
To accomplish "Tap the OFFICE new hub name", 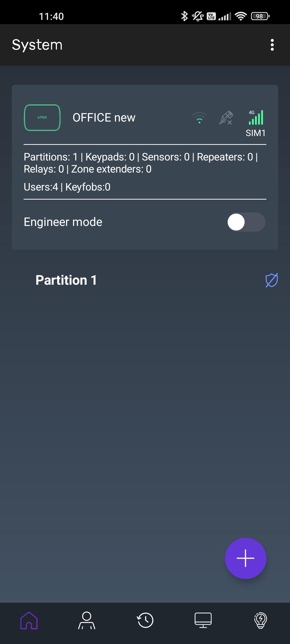I will point(104,118).
